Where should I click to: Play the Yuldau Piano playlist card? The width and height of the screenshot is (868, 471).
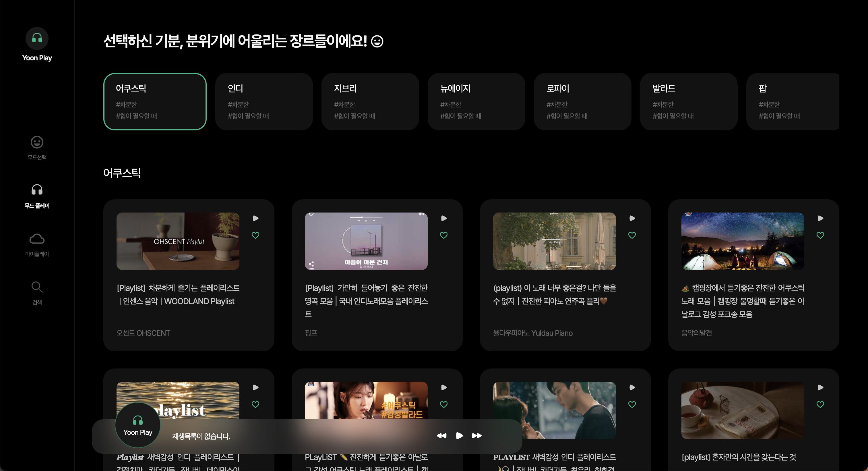[632, 218]
